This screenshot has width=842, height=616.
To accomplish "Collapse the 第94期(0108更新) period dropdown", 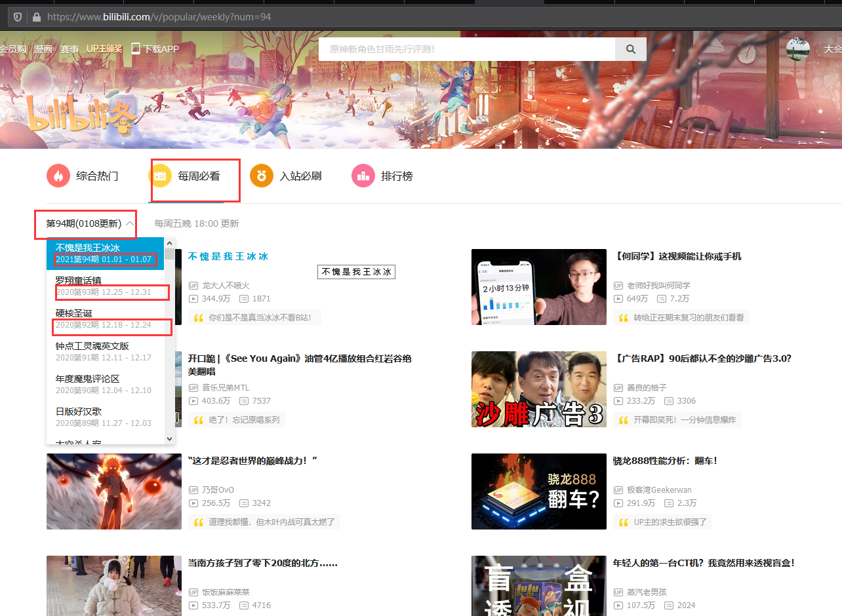I will pyautogui.click(x=90, y=223).
